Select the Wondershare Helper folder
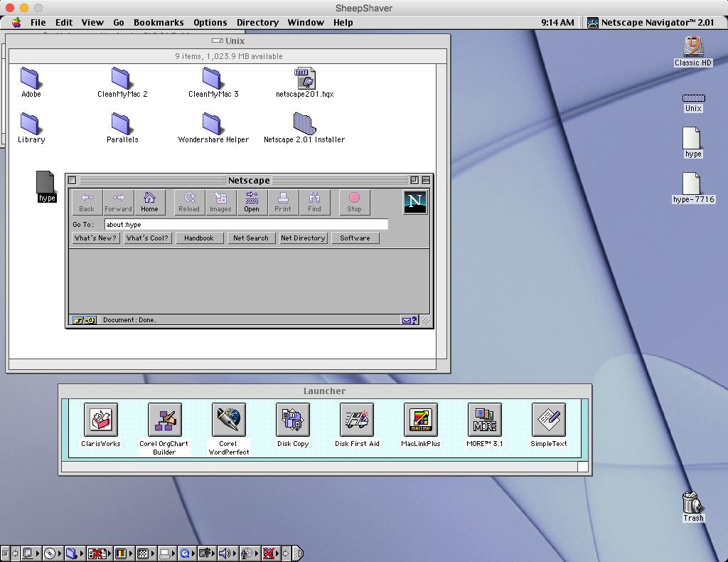This screenshot has height=562, width=728. click(x=213, y=124)
